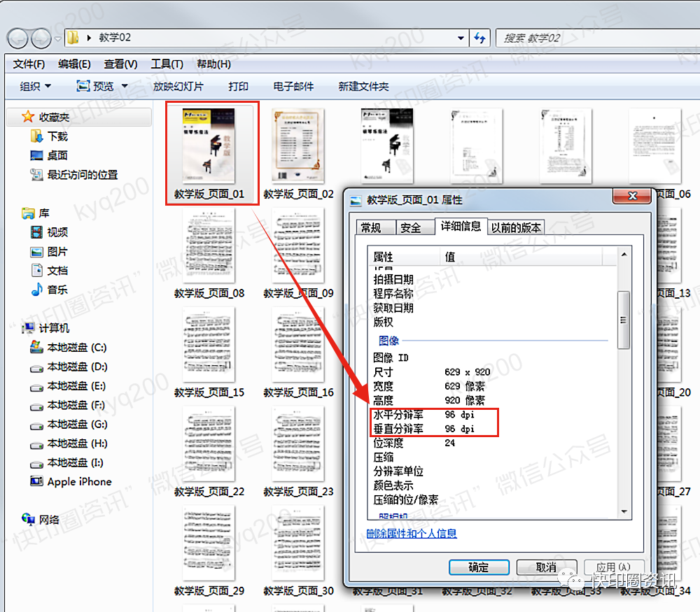
Task: Open the 视频 library icon
Action: click(x=36, y=232)
